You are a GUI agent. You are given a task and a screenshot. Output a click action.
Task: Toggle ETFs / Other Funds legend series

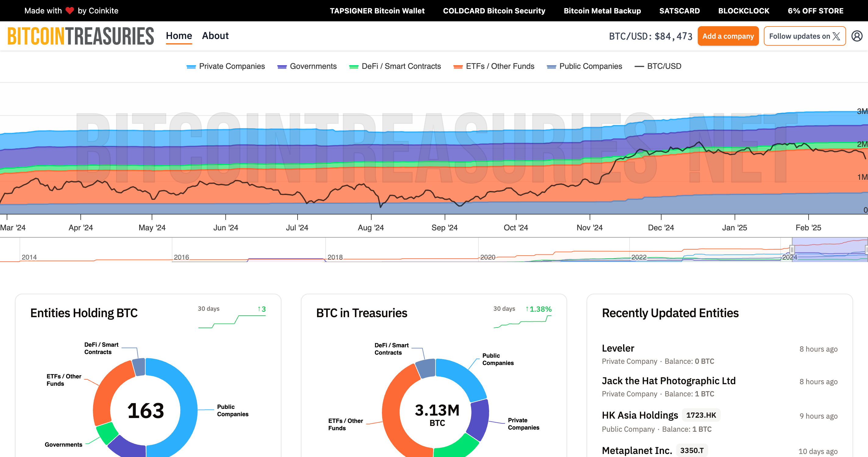(494, 66)
